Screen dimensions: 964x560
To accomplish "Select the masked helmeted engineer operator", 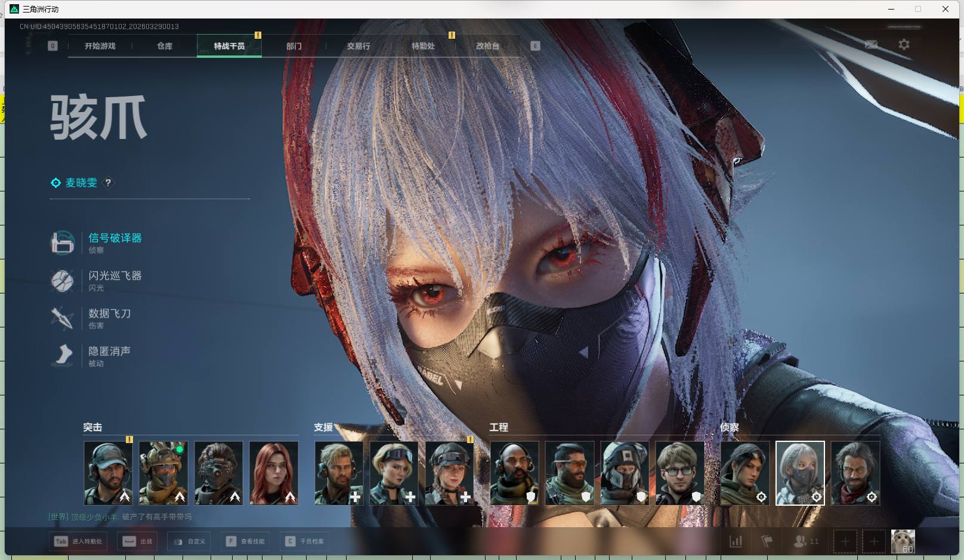I will pos(625,473).
